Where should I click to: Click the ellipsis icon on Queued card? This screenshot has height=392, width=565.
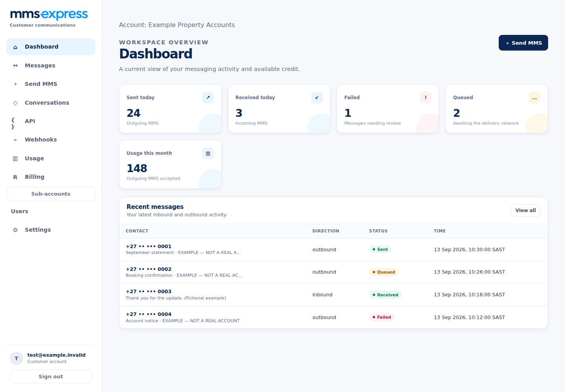534,98
